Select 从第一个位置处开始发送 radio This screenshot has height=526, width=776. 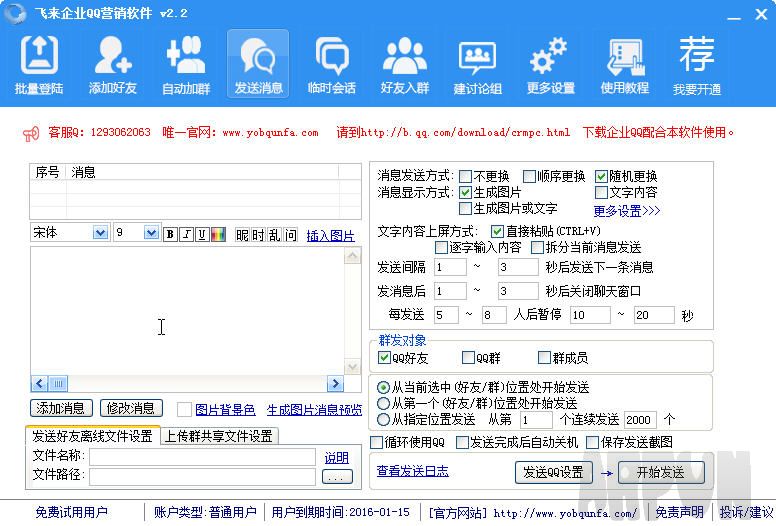(x=383, y=403)
